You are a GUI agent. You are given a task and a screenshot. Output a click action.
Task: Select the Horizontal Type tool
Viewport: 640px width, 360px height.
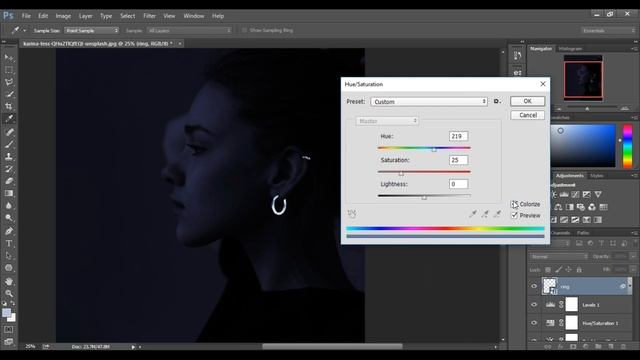click(x=9, y=244)
